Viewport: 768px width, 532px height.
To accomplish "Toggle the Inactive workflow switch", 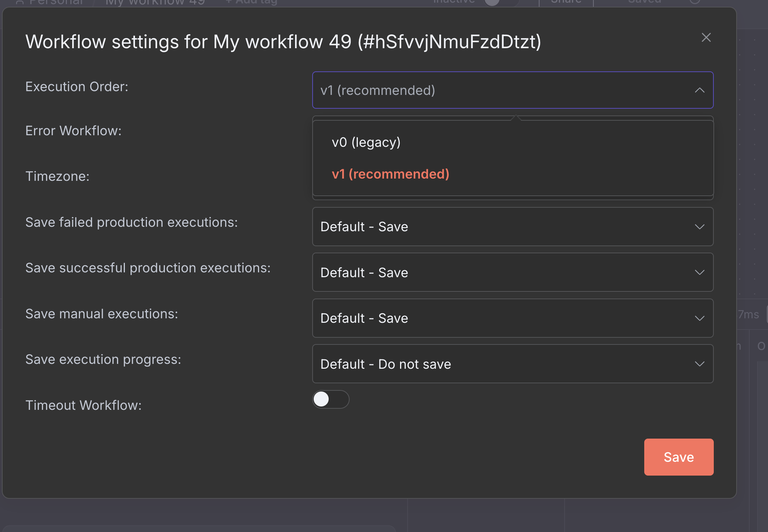I will (499, 2).
